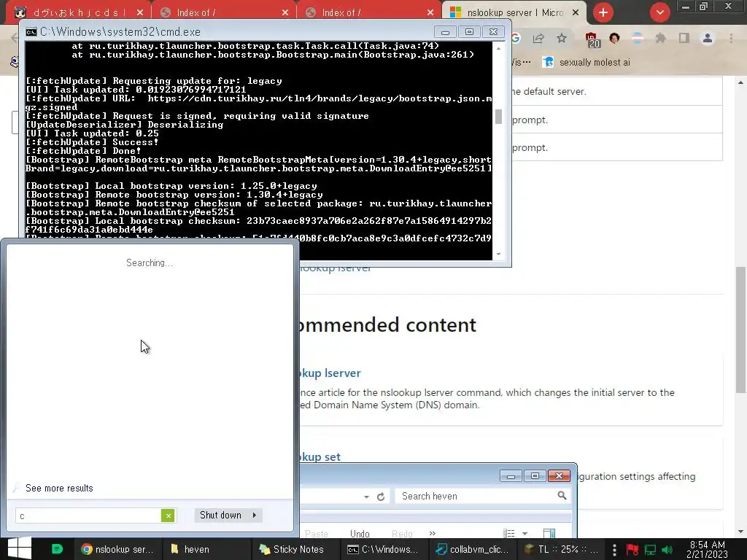Open the uBlock Origin extension showing 20
This screenshot has height=560, width=747.
tap(592, 39)
